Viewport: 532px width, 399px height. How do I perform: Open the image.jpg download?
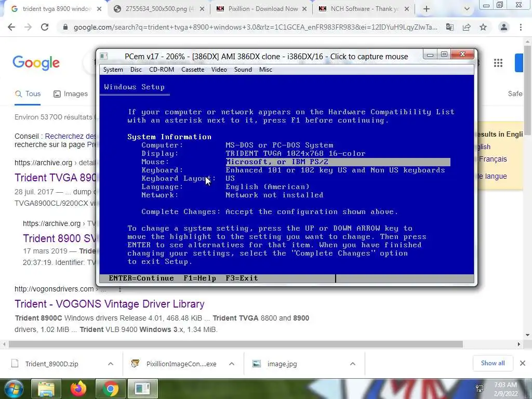(282, 364)
